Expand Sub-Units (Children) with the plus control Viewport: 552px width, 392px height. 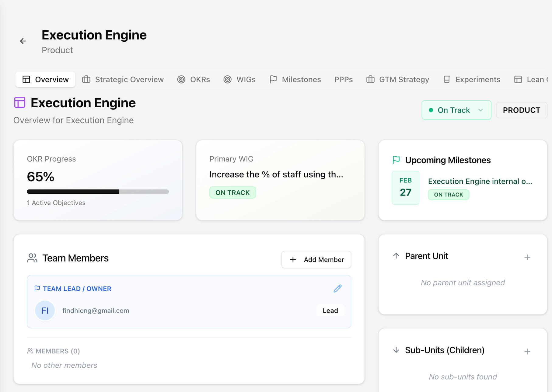(x=527, y=352)
